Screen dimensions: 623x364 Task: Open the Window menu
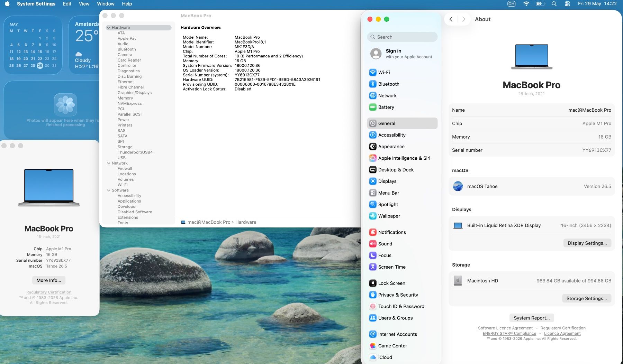click(106, 4)
